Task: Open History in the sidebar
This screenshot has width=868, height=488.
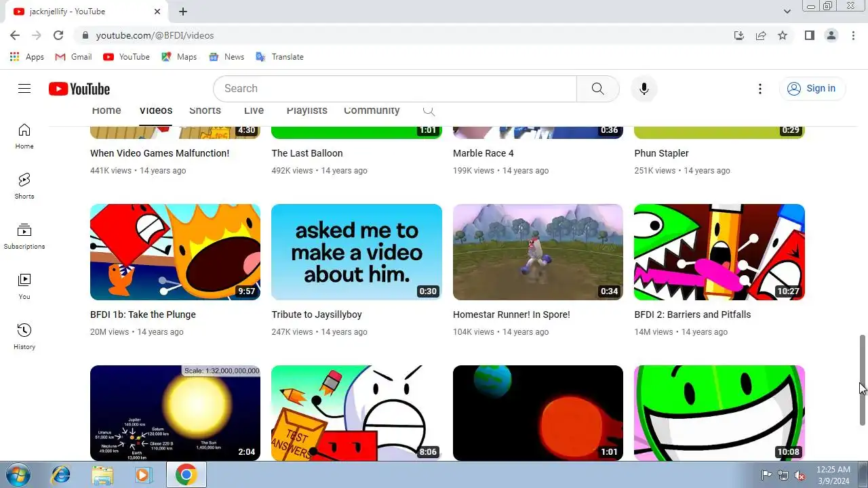Action: pos(24,336)
